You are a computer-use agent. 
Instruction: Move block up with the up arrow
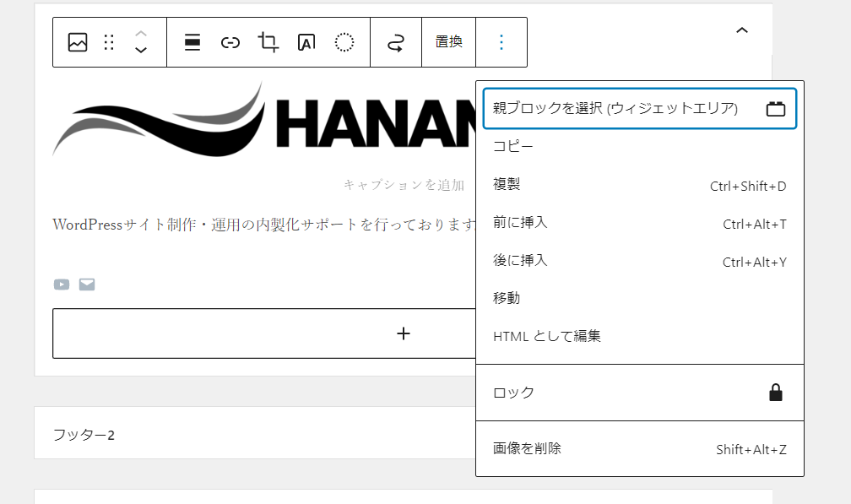(x=141, y=33)
